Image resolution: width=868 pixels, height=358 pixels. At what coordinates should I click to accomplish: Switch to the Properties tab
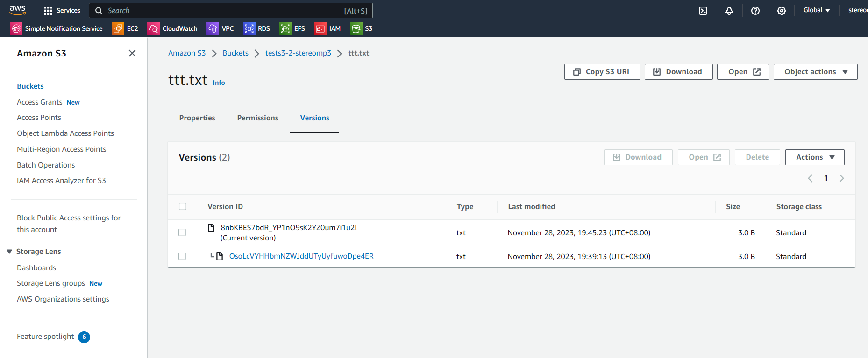coord(197,118)
